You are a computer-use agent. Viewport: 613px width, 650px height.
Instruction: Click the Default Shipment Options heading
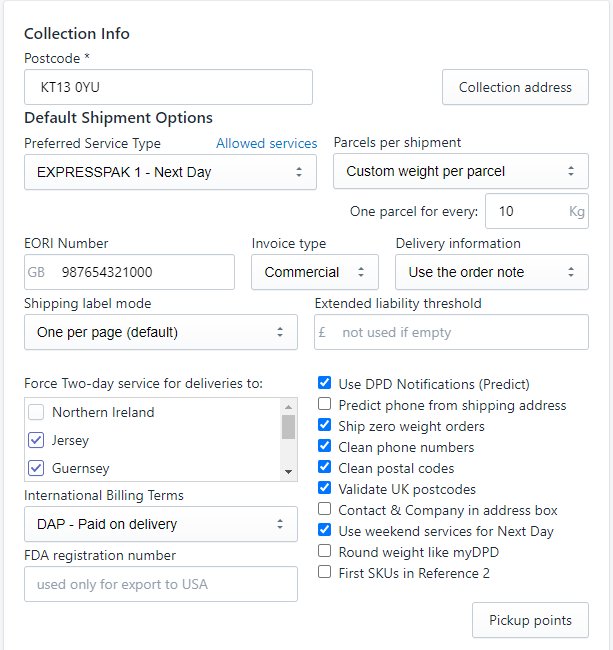[x=118, y=118]
